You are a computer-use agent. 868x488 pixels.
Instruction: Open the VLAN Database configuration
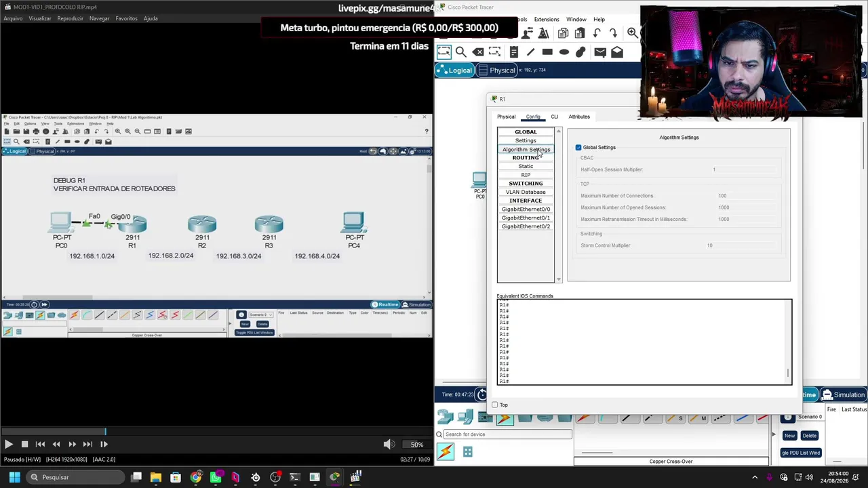pos(526,192)
